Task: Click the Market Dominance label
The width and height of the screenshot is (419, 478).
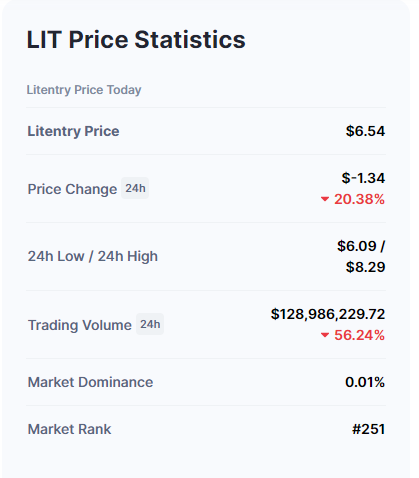Action: pyautogui.click(x=90, y=382)
